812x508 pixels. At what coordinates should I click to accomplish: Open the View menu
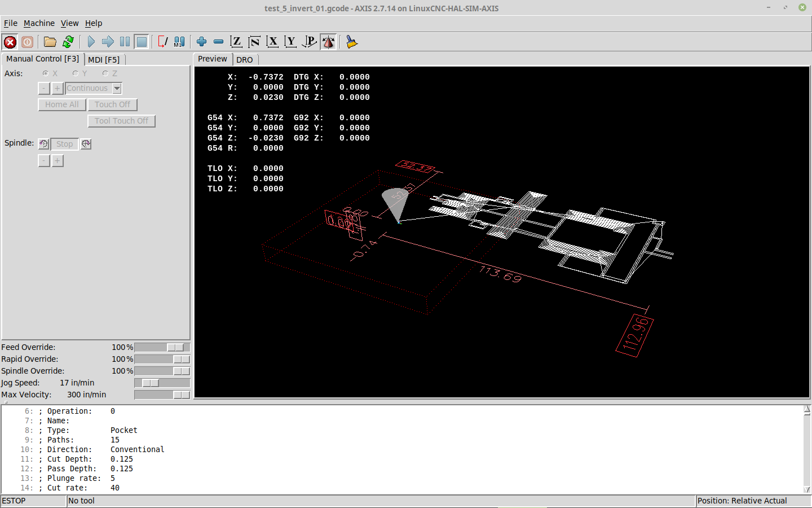click(69, 23)
